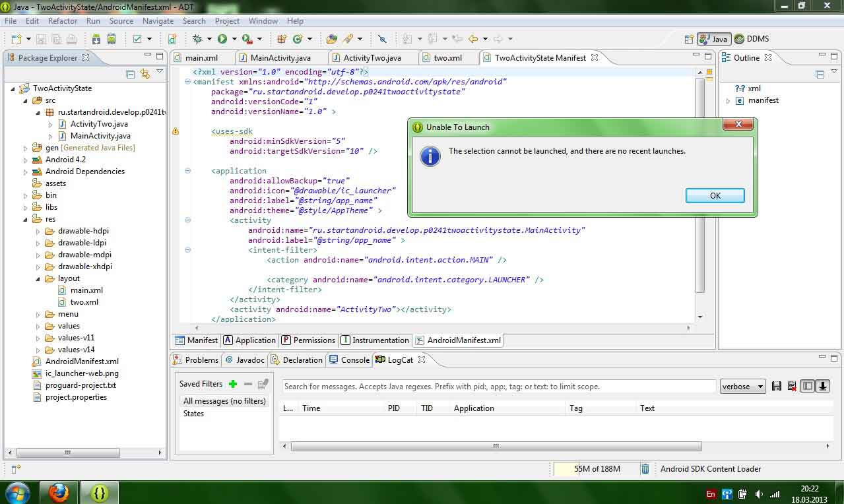The height and width of the screenshot is (504, 844).
Task: Clear the LogCat log
Action: (x=792, y=387)
